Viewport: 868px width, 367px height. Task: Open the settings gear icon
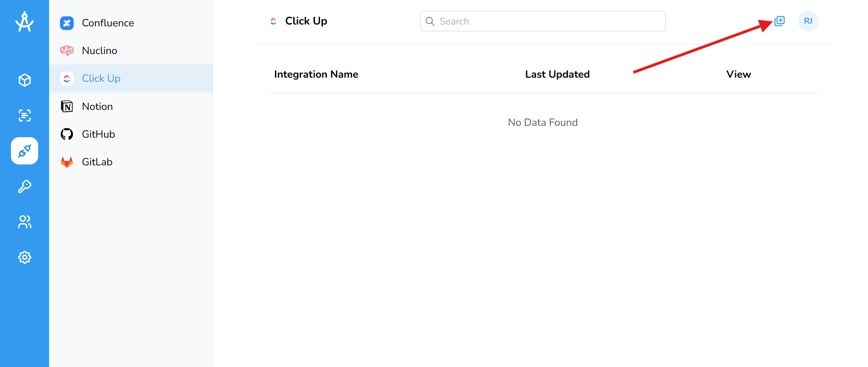click(x=25, y=257)
